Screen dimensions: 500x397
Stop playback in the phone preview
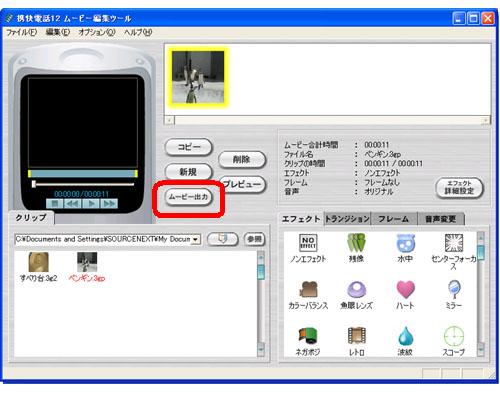55,203
